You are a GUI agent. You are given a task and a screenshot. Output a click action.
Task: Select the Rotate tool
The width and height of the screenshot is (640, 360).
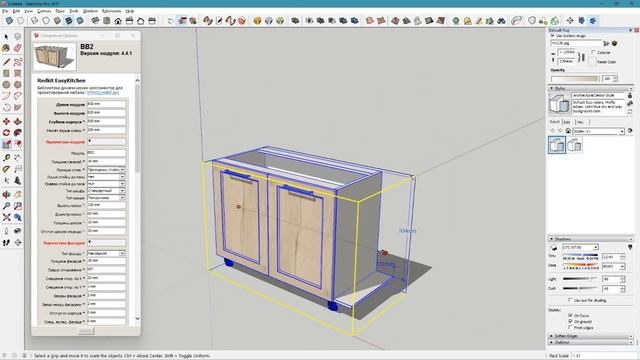tap(6, 133)
